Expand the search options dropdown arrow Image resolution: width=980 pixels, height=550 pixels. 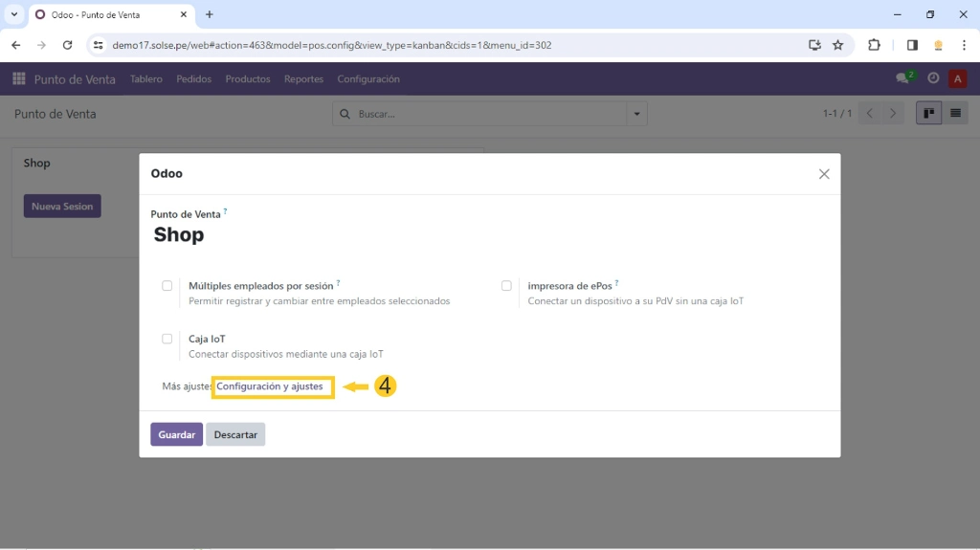pyautogui.click(x=636, y=114)
